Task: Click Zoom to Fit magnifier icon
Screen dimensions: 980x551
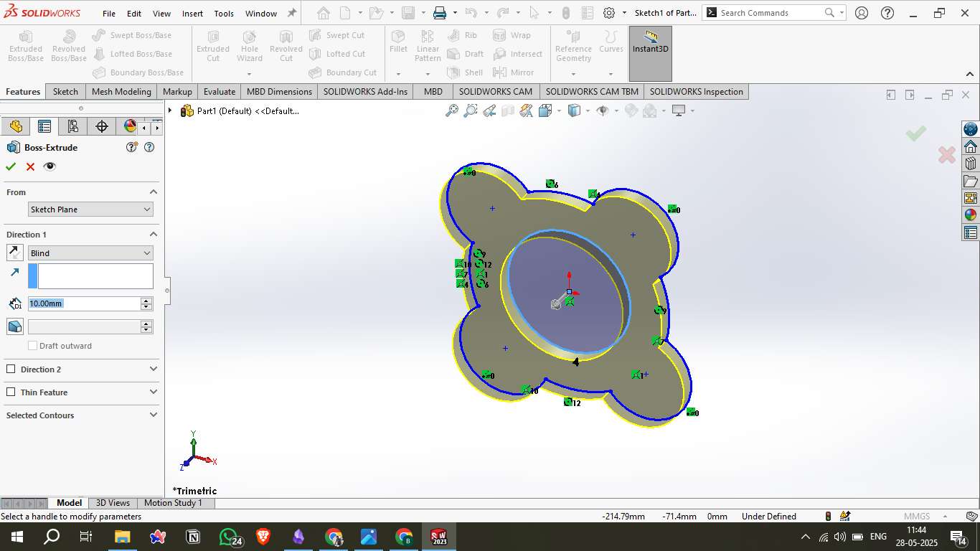Action: click(x=452, y=110)
